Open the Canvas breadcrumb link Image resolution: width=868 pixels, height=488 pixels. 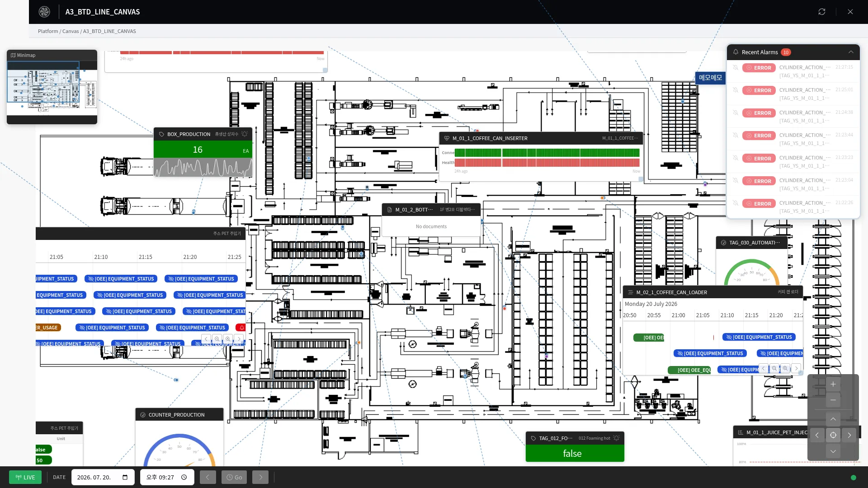tap(71, 31)
